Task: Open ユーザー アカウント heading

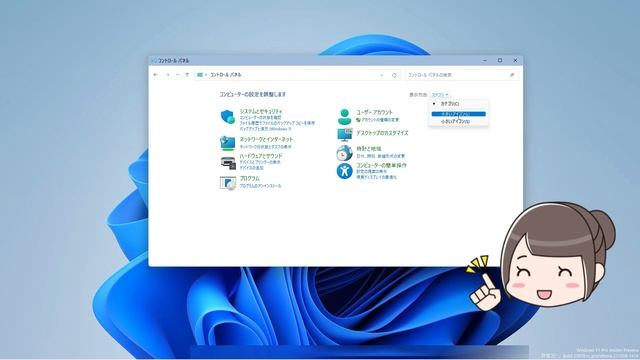Action: tap(374, 112)
